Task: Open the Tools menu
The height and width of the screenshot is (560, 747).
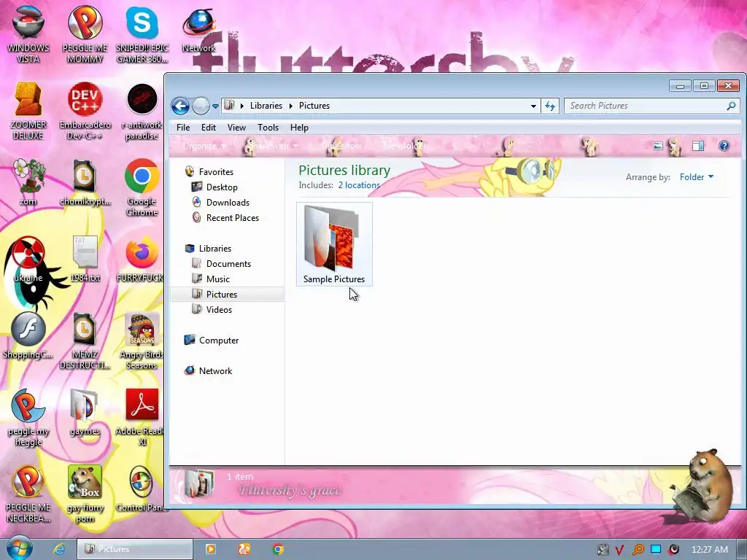Action: click(x=268, y=128)
